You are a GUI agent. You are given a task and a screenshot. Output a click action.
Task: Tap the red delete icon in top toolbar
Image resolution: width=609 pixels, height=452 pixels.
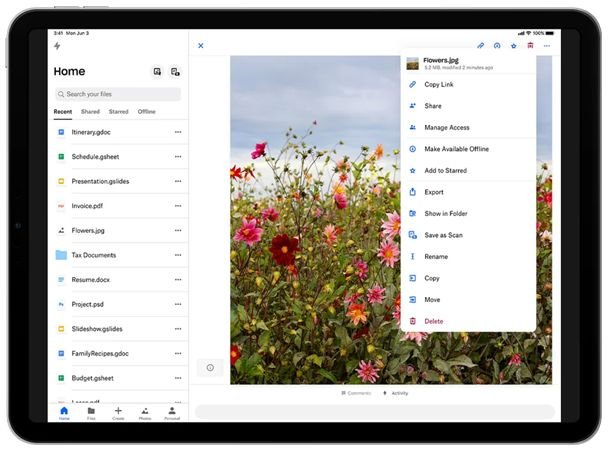click(530, 46)
